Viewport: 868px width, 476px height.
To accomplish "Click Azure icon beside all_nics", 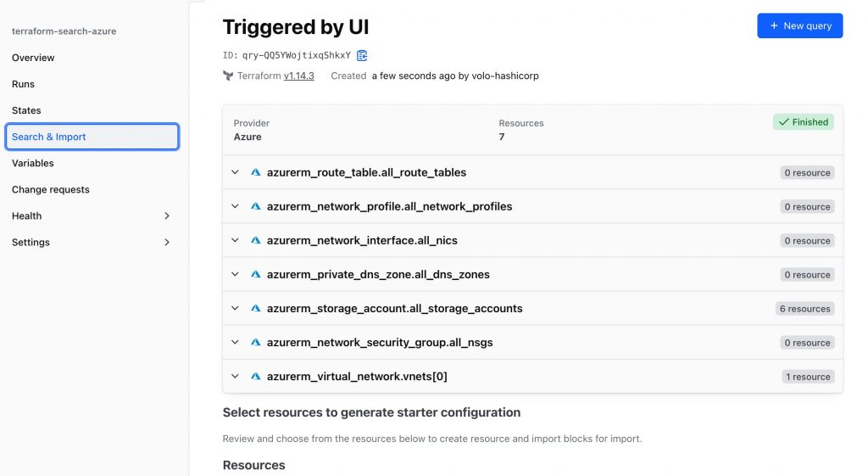I will pos(256,240).
